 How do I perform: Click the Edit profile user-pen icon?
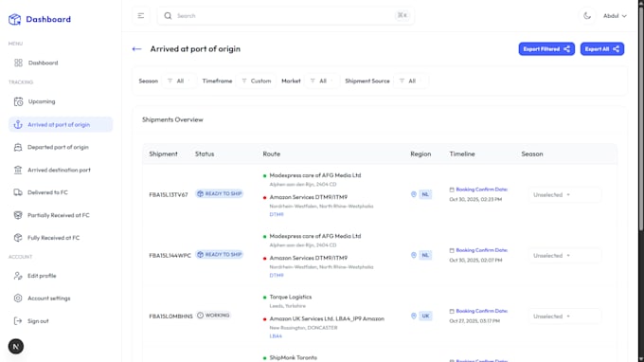[x=18, y=276]
